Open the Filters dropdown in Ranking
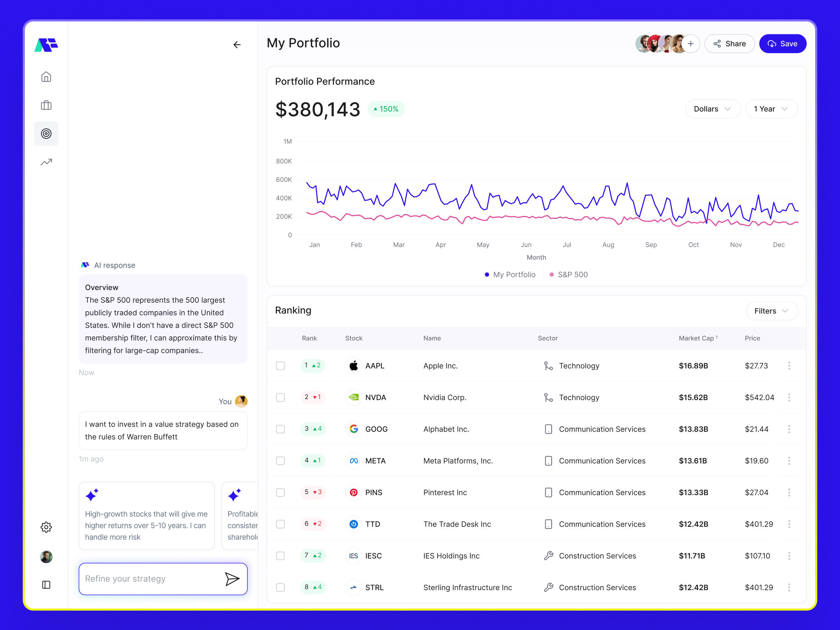This screenshot has width=840, height=630. coord(772,311)
